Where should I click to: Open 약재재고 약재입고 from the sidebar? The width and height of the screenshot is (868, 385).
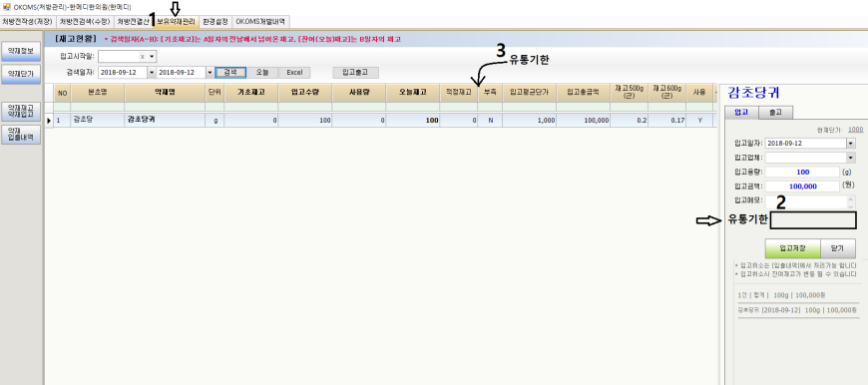pyautogui.click(x=21, y=111)
